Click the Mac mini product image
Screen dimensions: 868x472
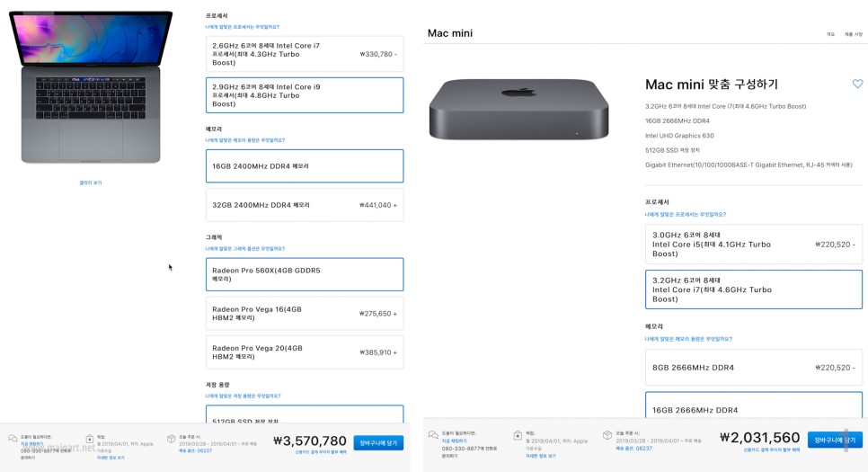[x=518, y=109]
